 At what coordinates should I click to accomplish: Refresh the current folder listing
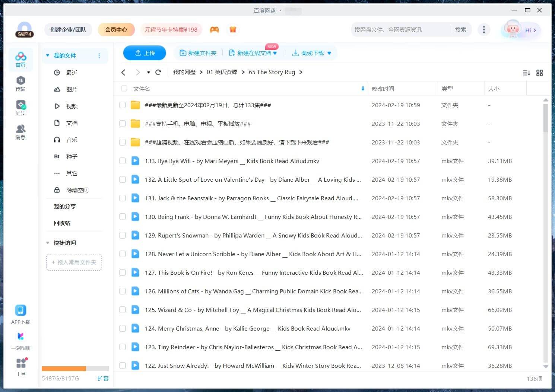[x=158, y=72]
